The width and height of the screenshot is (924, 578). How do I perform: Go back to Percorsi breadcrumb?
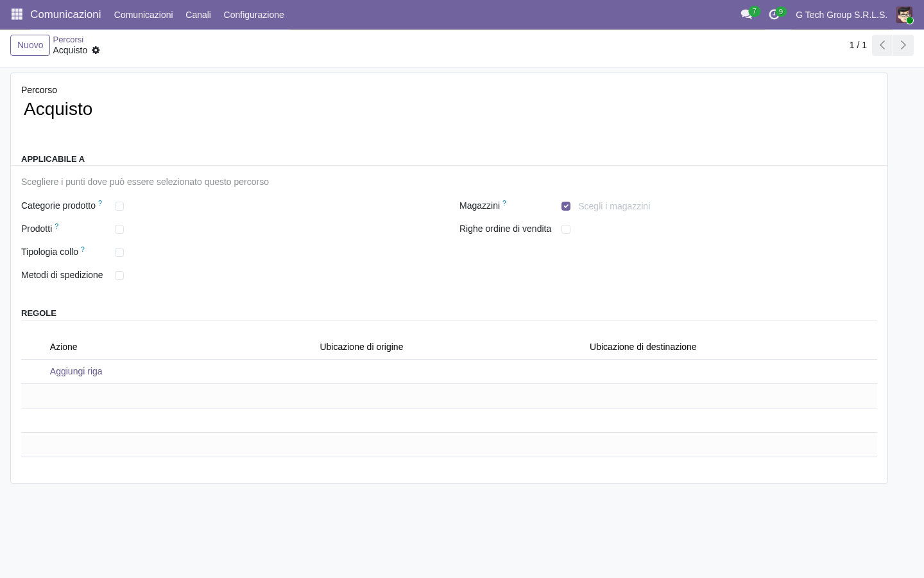[x=68, y=40]
